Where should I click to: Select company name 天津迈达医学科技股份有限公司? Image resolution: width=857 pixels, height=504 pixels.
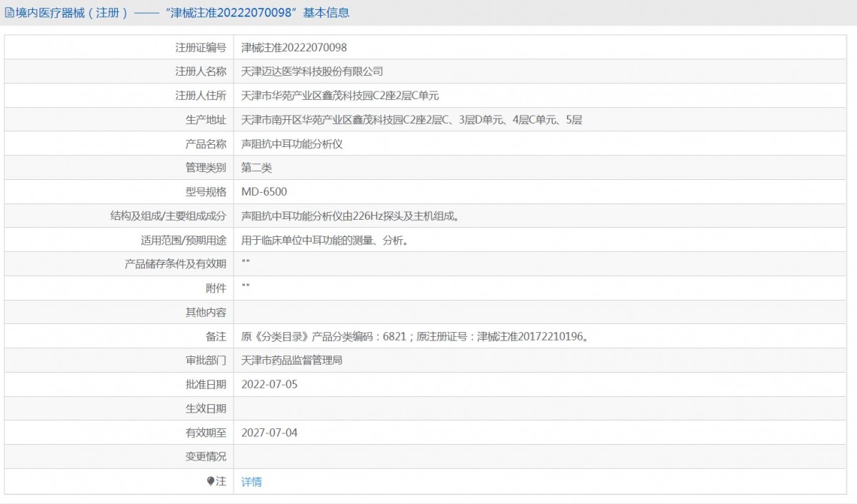pyautogui.click(x=312, y=71)
